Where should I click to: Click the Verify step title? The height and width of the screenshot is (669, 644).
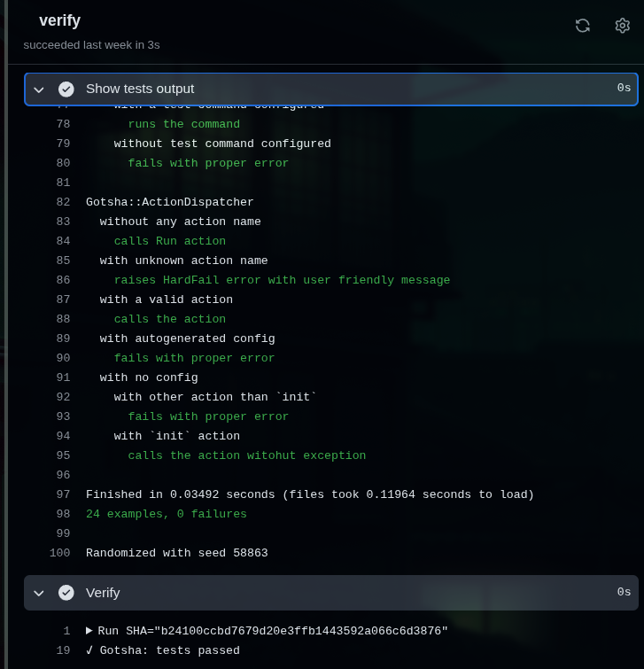click(x=103, y=593)
